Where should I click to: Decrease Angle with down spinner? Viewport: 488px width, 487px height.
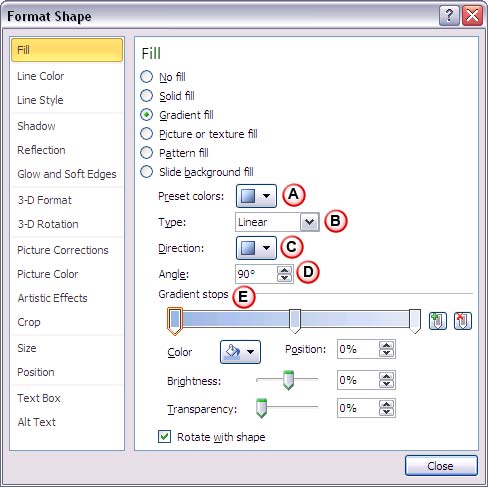point(284,278)
